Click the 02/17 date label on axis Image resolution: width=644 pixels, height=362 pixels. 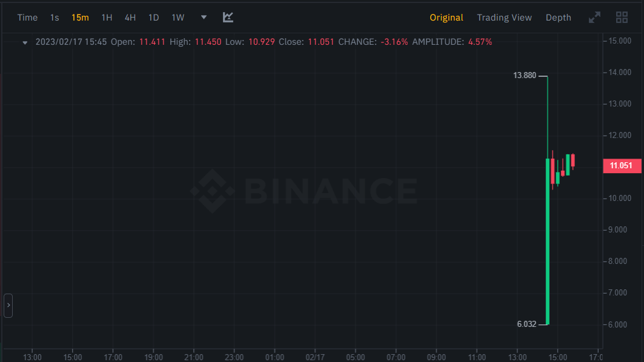click(x=315, y=358)
